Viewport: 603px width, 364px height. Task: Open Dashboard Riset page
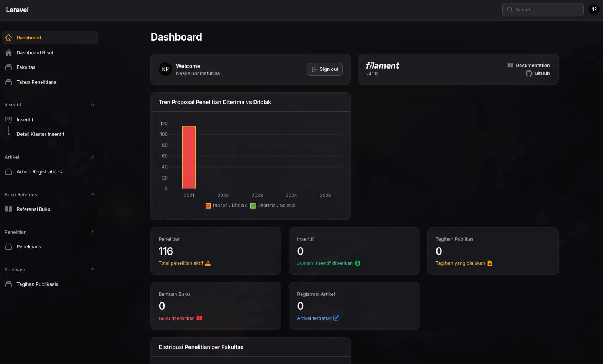pos(50,52)
